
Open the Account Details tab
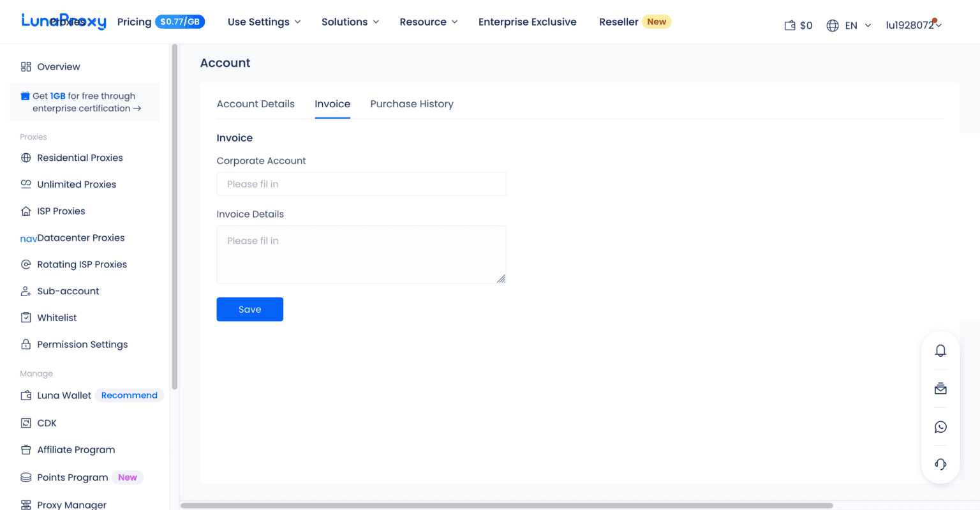[x=255, y=103]
